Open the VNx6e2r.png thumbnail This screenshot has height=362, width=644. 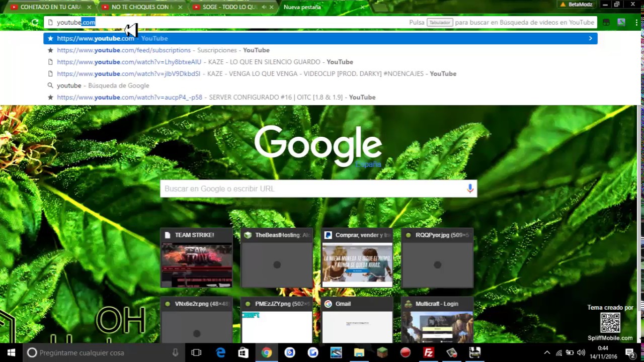pos(196,320)
